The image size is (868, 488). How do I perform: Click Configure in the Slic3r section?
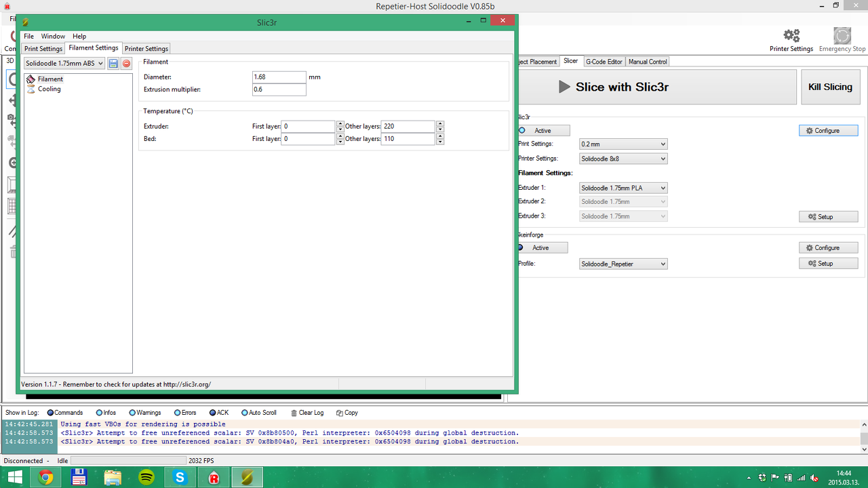pyautogui.click(x=828, y=131)
